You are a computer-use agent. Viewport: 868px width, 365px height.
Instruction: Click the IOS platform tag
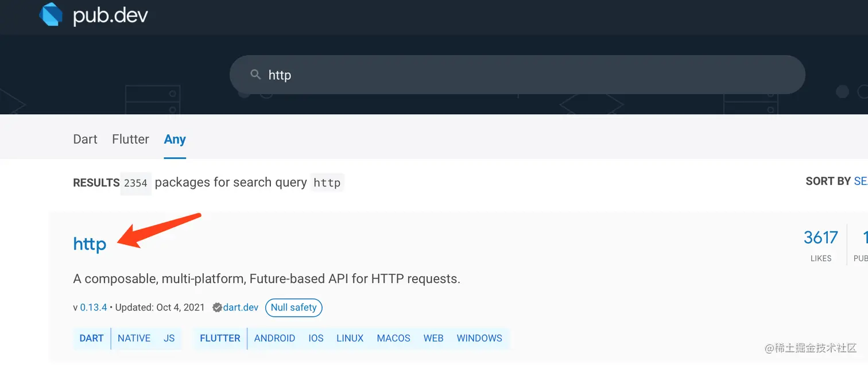tap(316, 339)
